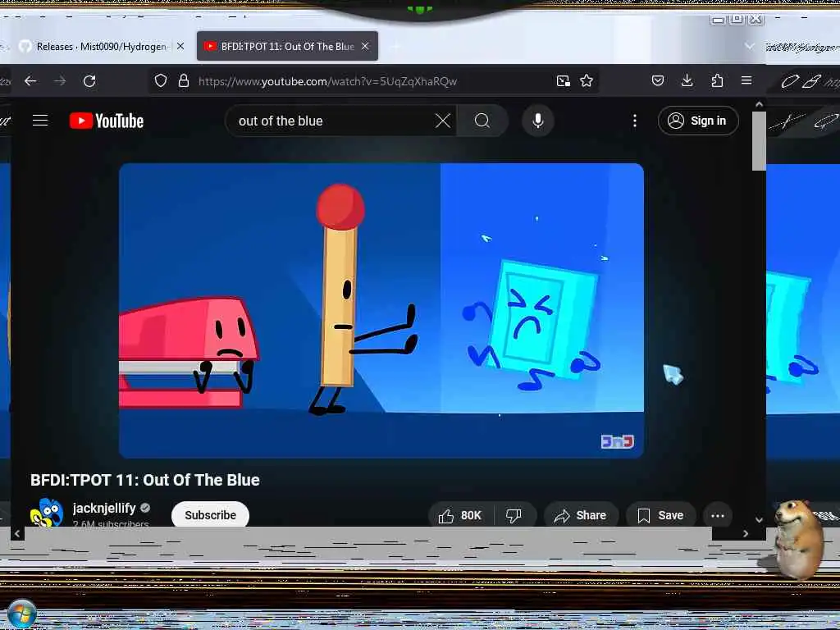Subscribe to jacknjellify

(210, 515)
